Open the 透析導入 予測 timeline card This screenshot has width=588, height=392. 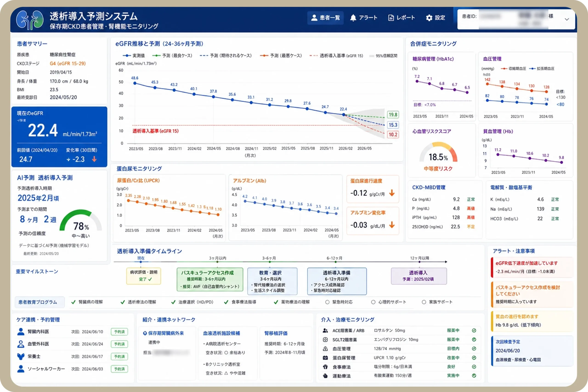(419, 276)
